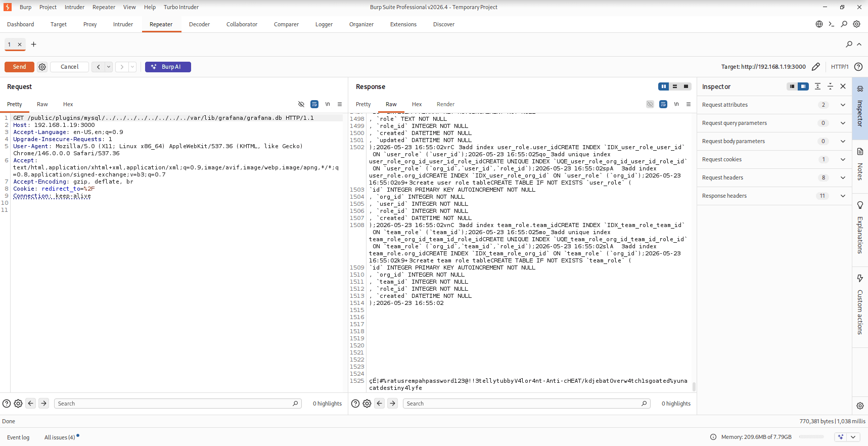Open the Explanations lightbulb panel
Screen dimensions: 868x446
pos(860,228)
